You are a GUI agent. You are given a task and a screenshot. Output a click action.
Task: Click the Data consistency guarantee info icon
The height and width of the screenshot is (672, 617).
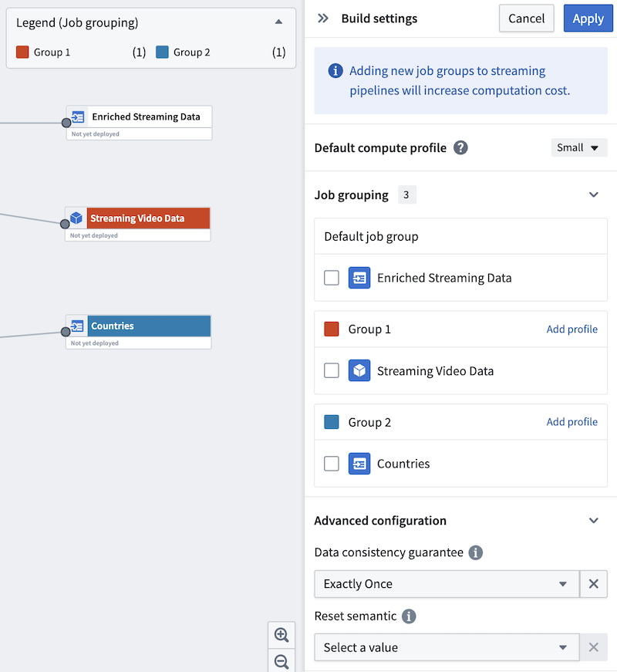(x=476, y=552)
